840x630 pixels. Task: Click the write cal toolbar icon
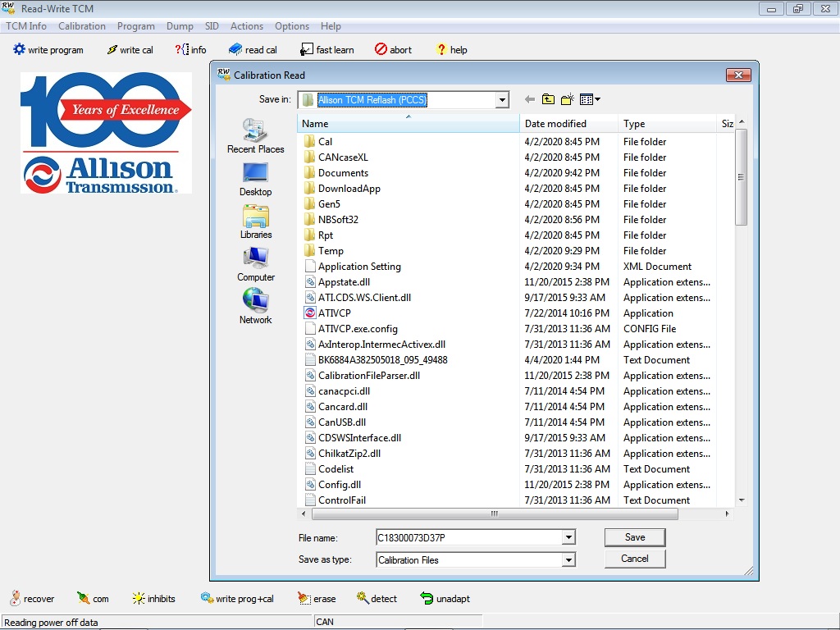[112, 49]
